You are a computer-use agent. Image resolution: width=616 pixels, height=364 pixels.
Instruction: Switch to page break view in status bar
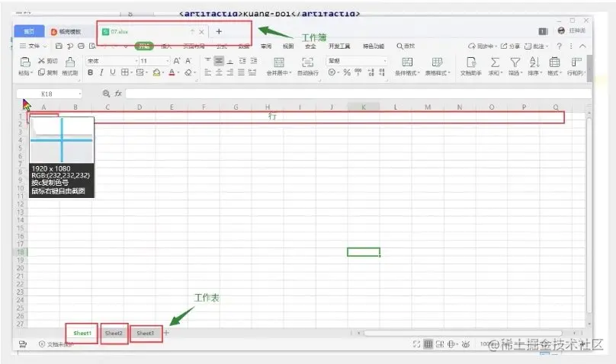[x=440, y=344]
